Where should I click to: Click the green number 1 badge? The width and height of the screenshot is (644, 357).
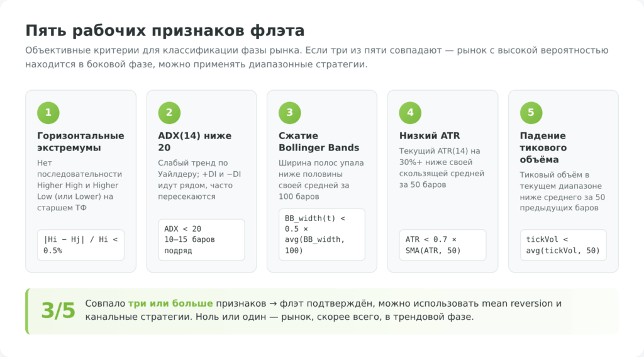[x=48, y=113]
